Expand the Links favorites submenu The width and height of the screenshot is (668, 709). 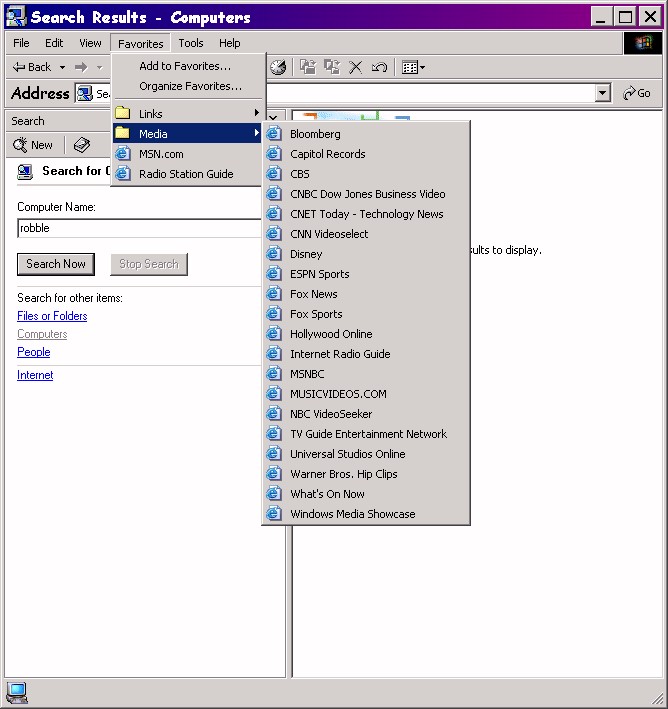pos(186,114)
